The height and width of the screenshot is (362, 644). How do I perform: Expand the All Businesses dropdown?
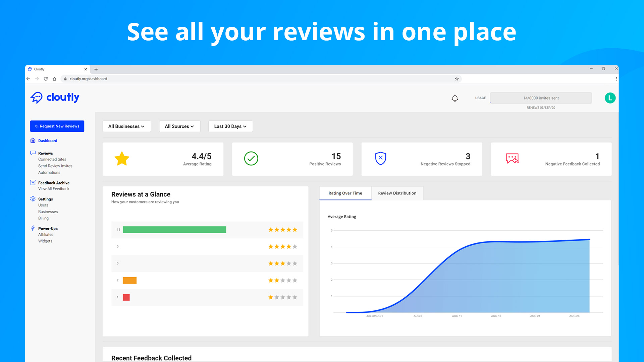[x=126, y=126]
